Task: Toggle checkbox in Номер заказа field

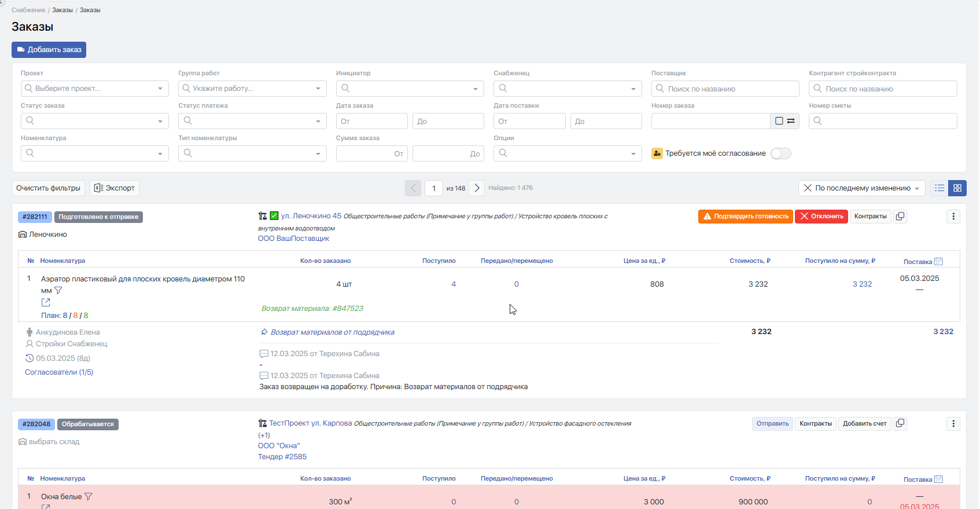Action: click(x=779, y=121)
